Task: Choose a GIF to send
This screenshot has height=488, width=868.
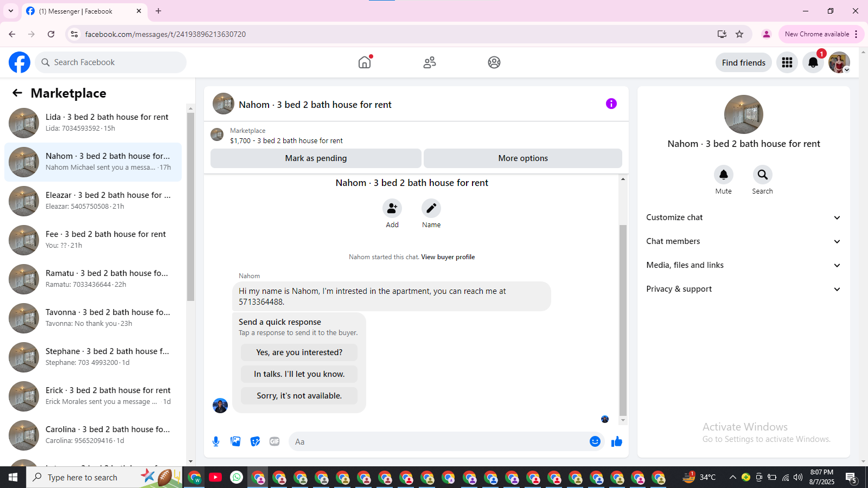Action: click(x=275, y=441)
